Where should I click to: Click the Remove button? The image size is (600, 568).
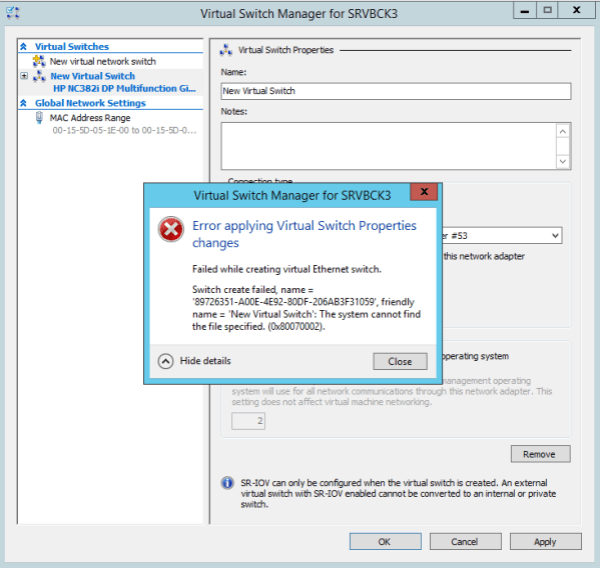(x=540, y=454)
